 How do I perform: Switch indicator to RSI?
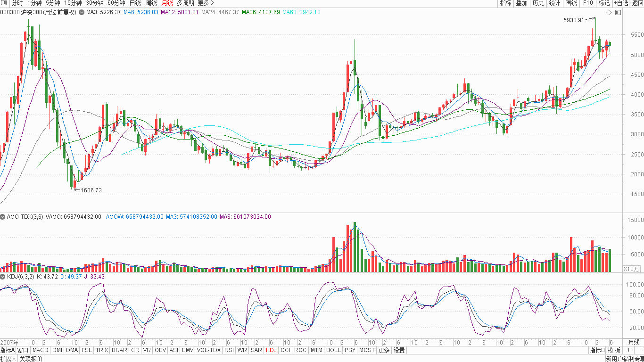229,350
